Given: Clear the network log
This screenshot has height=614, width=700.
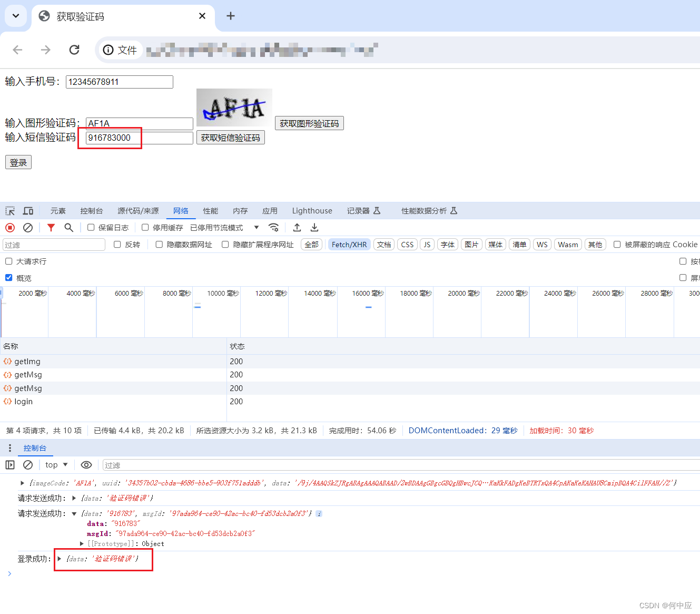Looking at the screenshot, I should tap(28, 228).
